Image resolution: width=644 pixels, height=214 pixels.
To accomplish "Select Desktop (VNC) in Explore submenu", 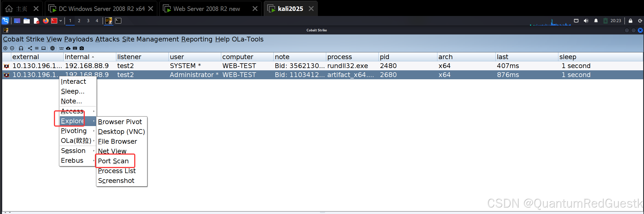I will (122, 132).
